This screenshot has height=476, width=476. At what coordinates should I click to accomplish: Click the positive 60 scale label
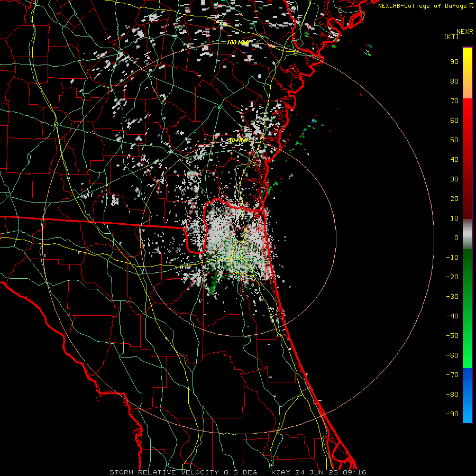point(454,120)
